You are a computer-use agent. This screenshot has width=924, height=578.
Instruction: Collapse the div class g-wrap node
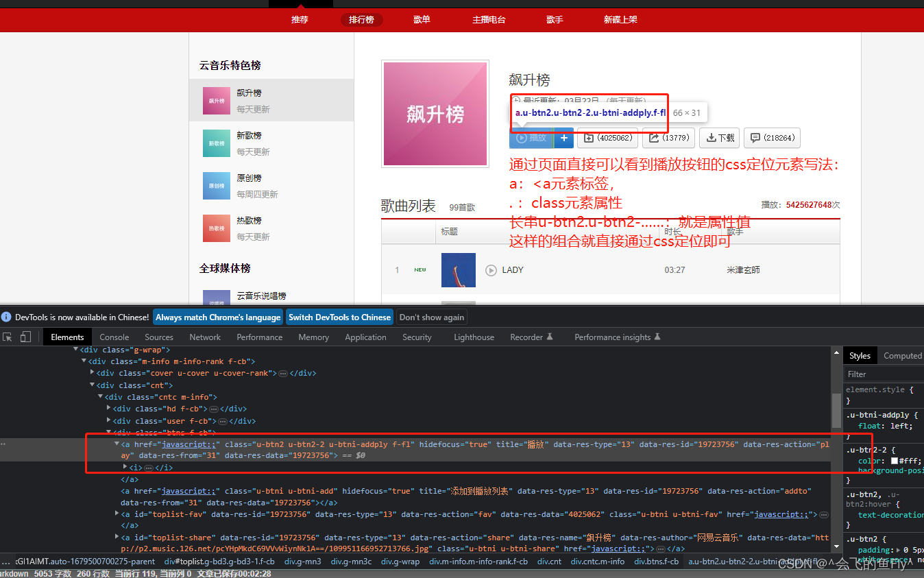75,350
